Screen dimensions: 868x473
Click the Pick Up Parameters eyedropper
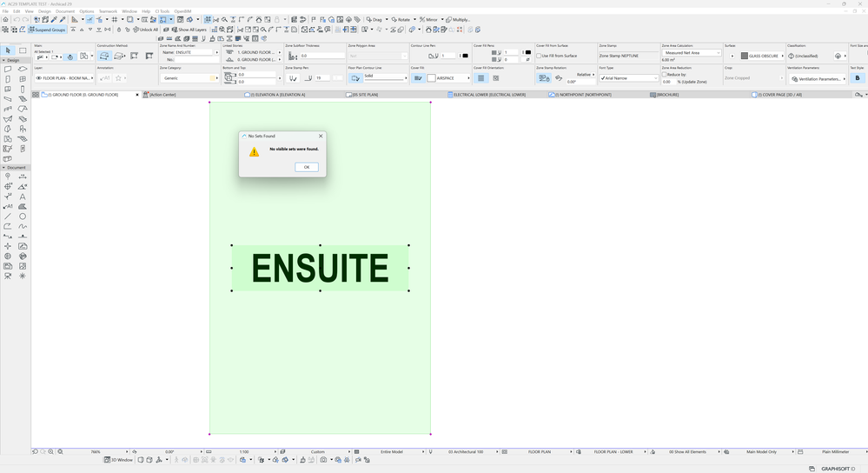(54, 19)
